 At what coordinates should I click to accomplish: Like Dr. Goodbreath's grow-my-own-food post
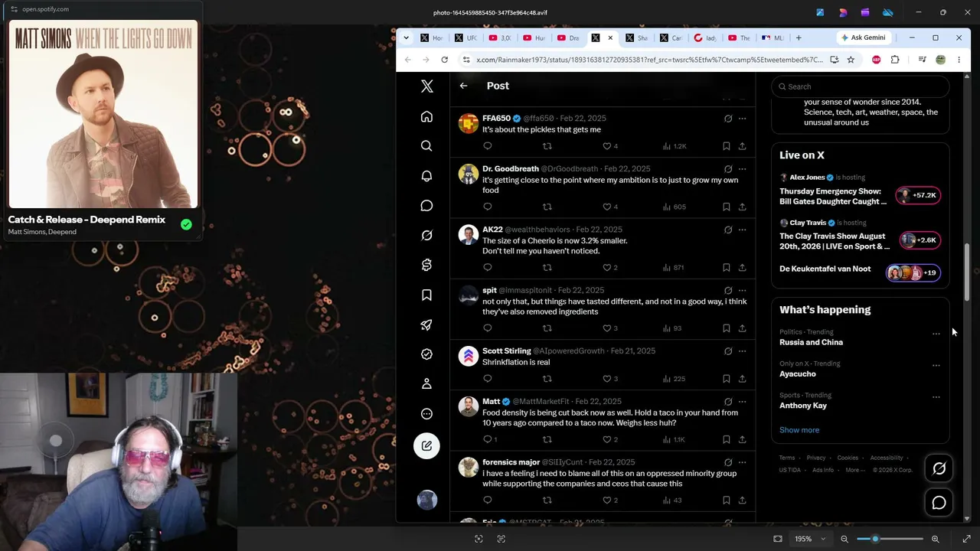click(610, 207)
